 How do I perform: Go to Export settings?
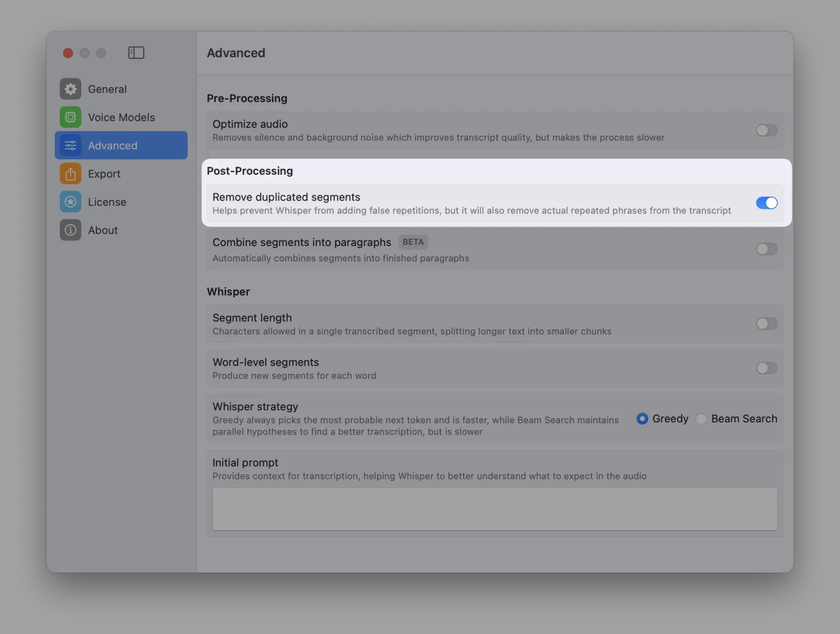click(x=121, y=174)
